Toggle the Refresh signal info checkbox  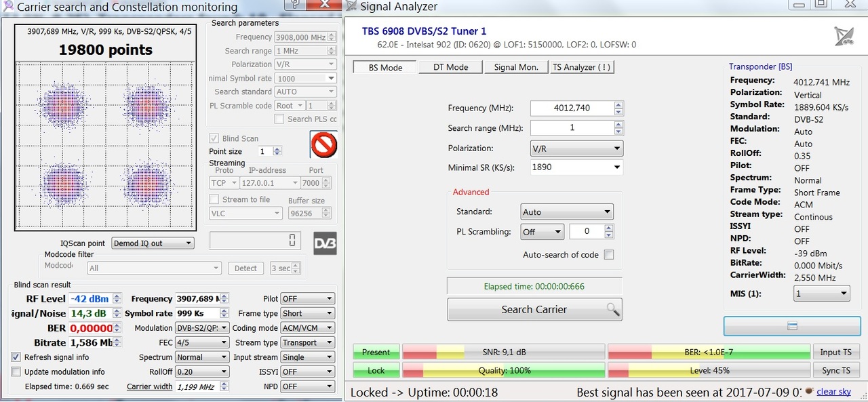pyautogui.click(x=16, y=357)
